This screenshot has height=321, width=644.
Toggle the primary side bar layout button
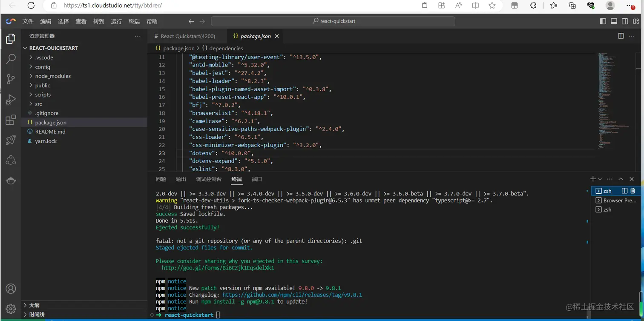pyautogui.click(x=603, y=21)
